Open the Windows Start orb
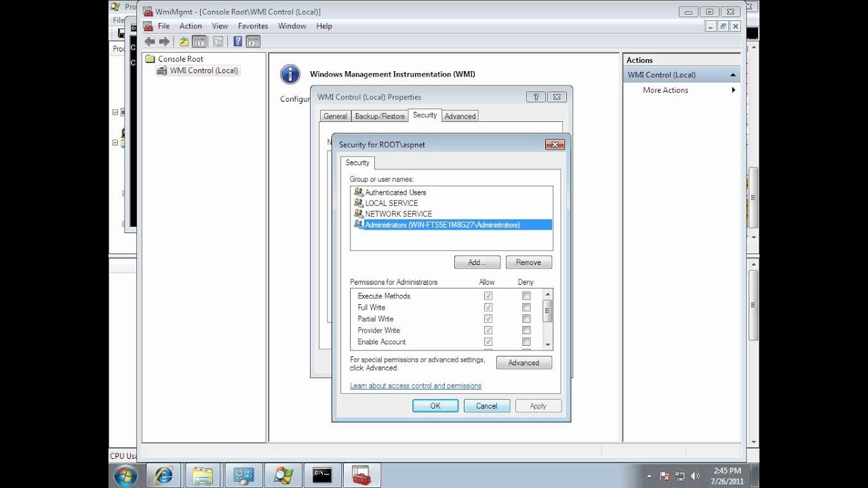Viewport: 868px width, 488px height. 125,476
